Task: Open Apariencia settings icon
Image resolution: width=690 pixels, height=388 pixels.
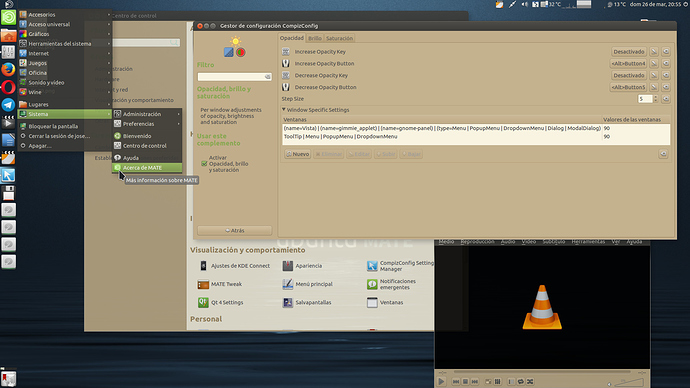Action: click(x=287, y=266)
